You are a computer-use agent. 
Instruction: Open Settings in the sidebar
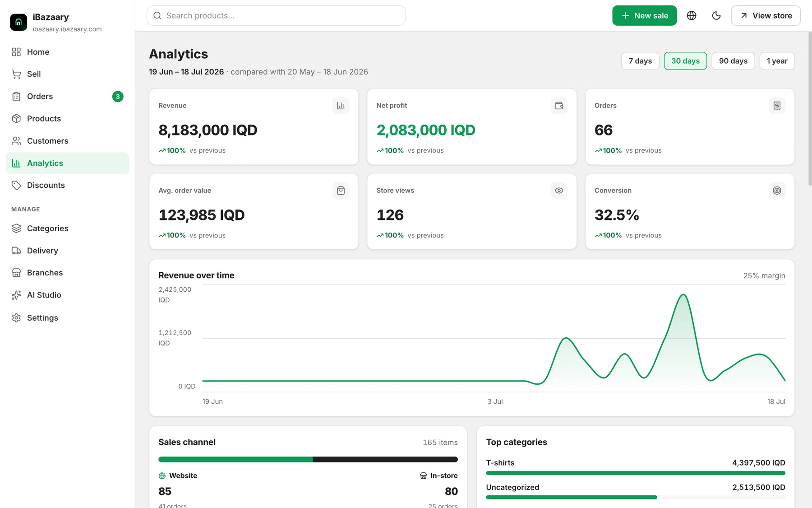[x=67, y=318]
